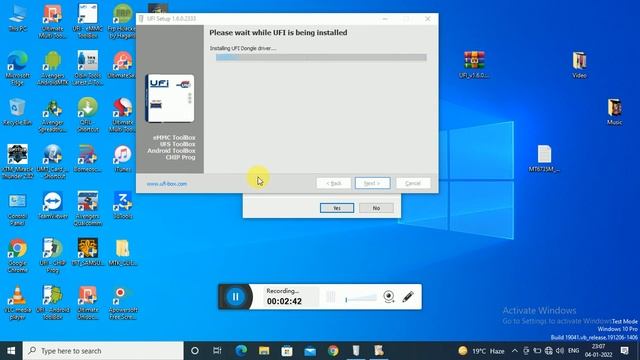The height and width of the screenshot is (360, 640).
Task: Switch ENG input language in tray
Action: (573, 351)
